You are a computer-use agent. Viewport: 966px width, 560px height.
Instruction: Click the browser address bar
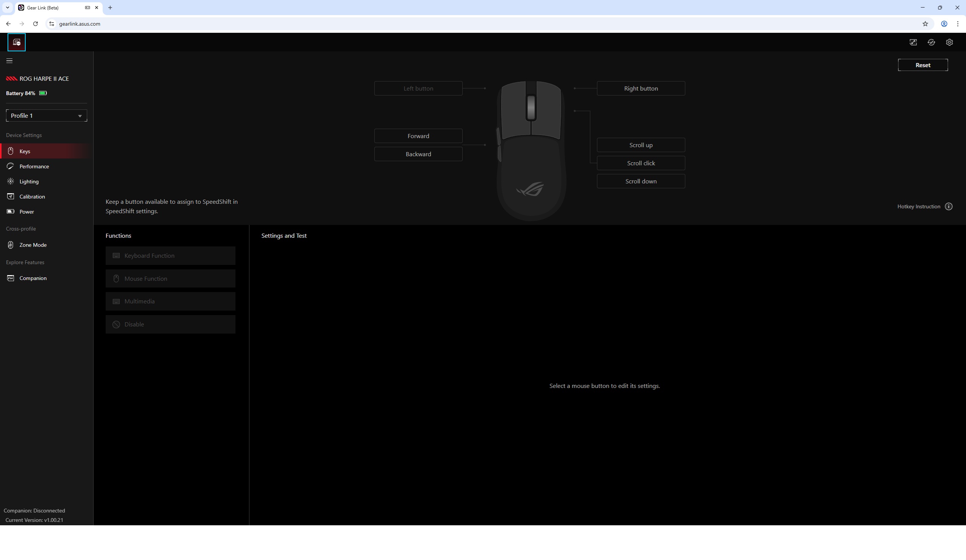487,24
